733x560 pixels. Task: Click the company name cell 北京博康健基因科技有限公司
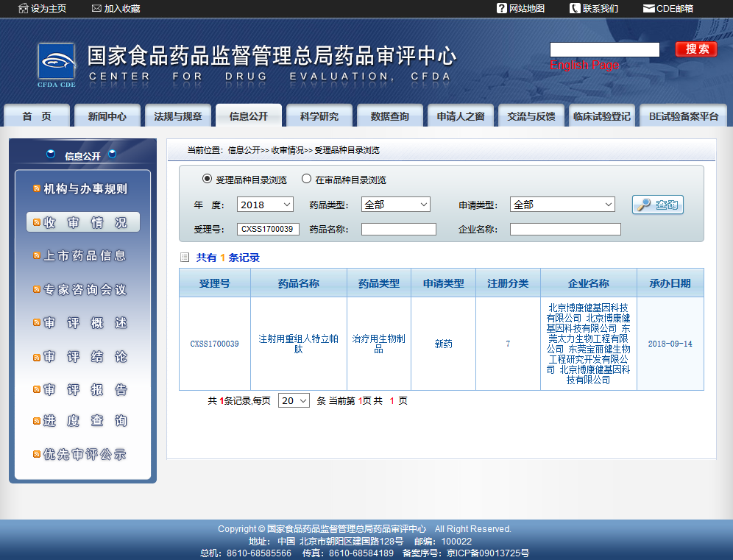tap(589, 344)
